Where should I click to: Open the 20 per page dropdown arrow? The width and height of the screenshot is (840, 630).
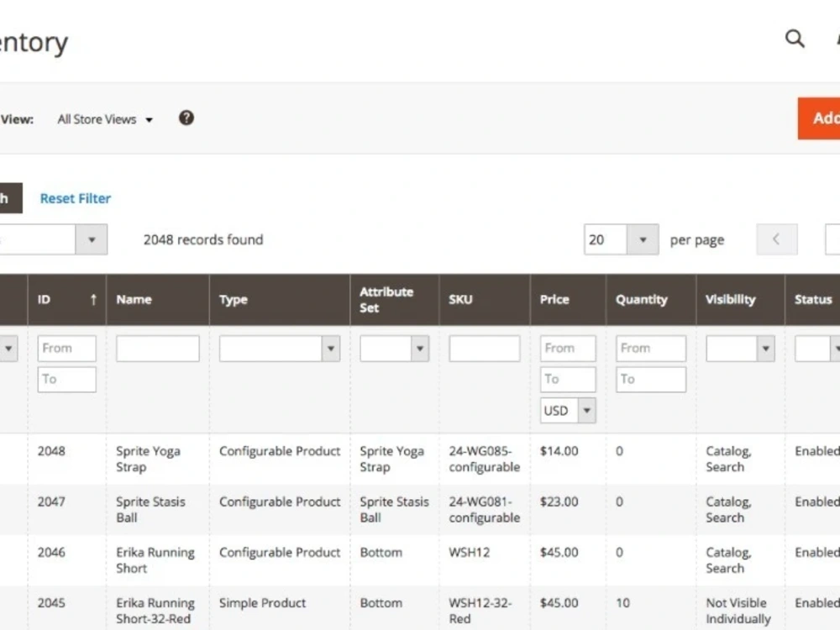click(643, 239)
